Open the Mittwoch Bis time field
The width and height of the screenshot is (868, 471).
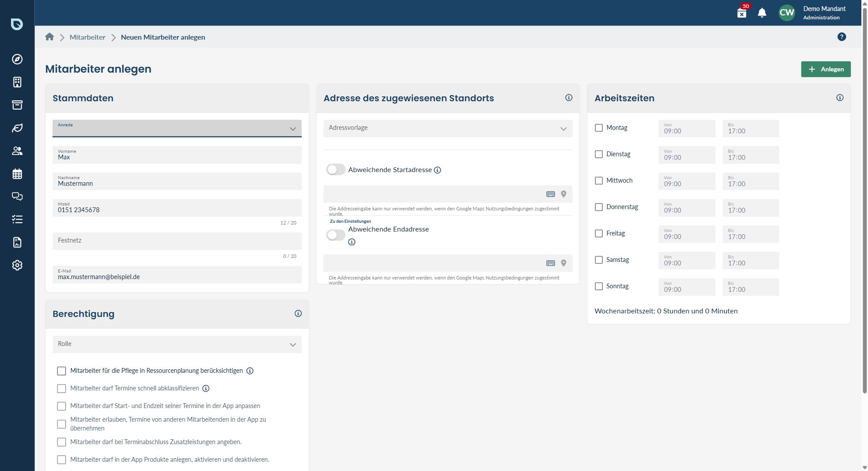click(x=750, y=181)
